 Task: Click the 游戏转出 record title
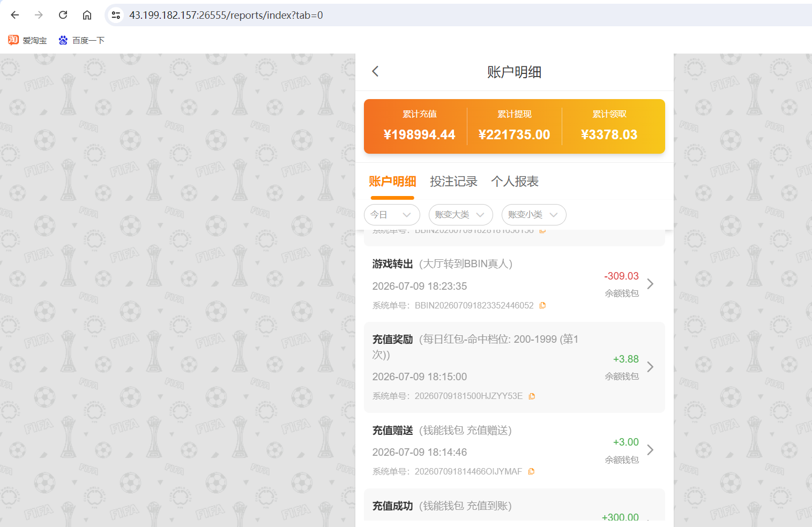[x=392, y=264]
